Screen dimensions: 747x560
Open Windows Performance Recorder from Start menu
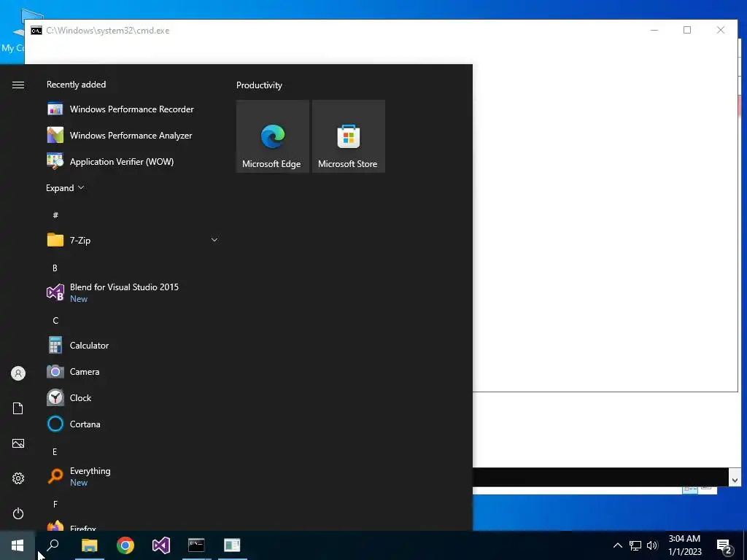pyautogui.click(x=133, y=109)
